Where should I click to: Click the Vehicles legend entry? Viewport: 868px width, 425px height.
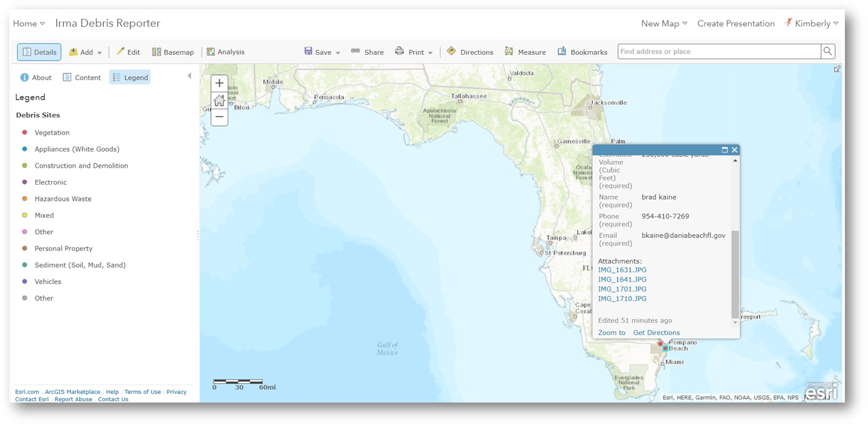(x=48, y=281)
